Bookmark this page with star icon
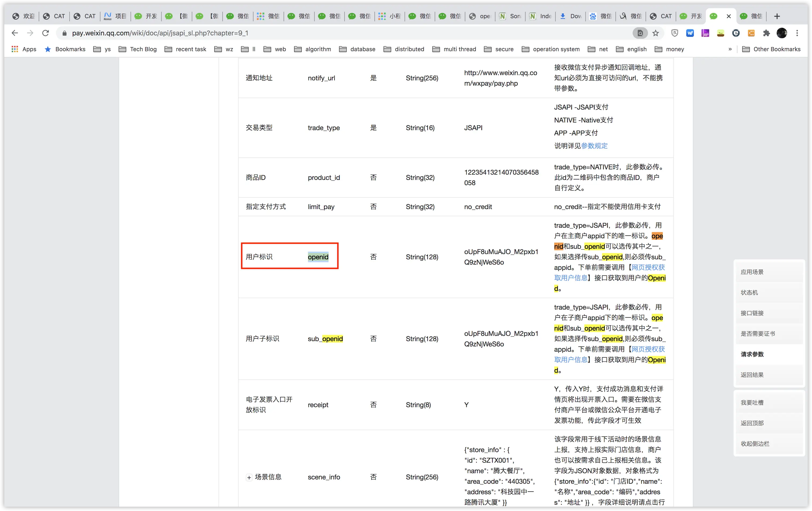812x511 pixels. pos(655,33)
